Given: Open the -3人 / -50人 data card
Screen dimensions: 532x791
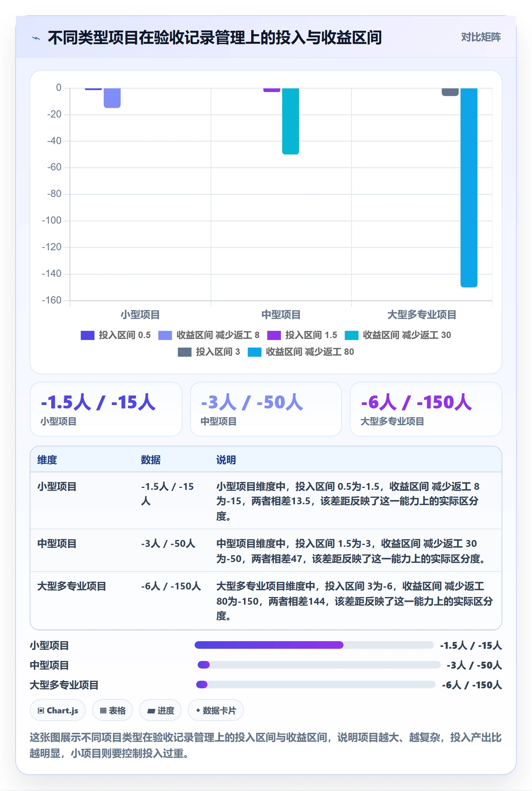Looking at the screenshot, I should 266,409.
